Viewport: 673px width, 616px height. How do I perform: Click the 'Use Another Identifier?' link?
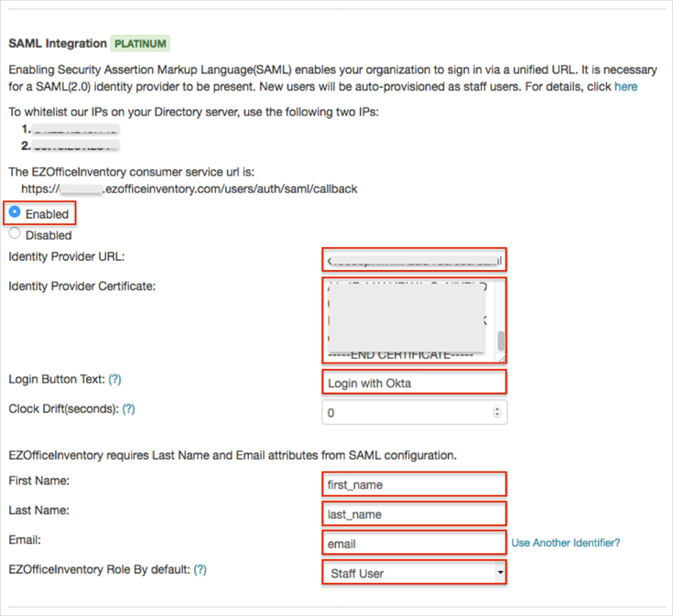point(565,543)
